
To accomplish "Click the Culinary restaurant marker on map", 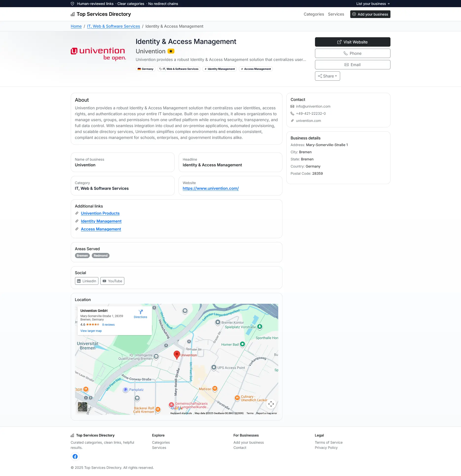I will pyautogui.click(x=237, y=398).
